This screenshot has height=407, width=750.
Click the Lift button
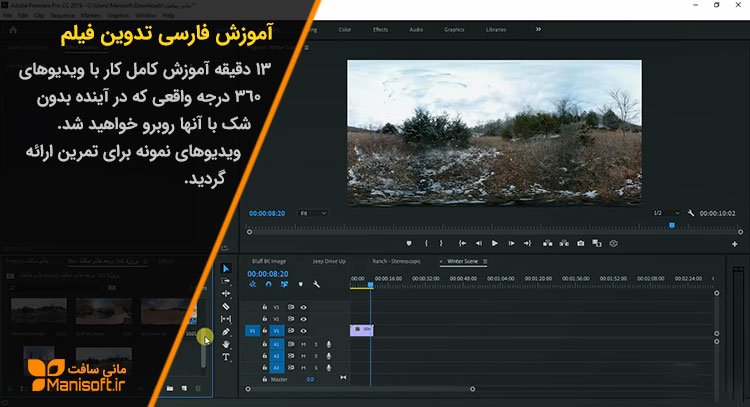point(548,243)
